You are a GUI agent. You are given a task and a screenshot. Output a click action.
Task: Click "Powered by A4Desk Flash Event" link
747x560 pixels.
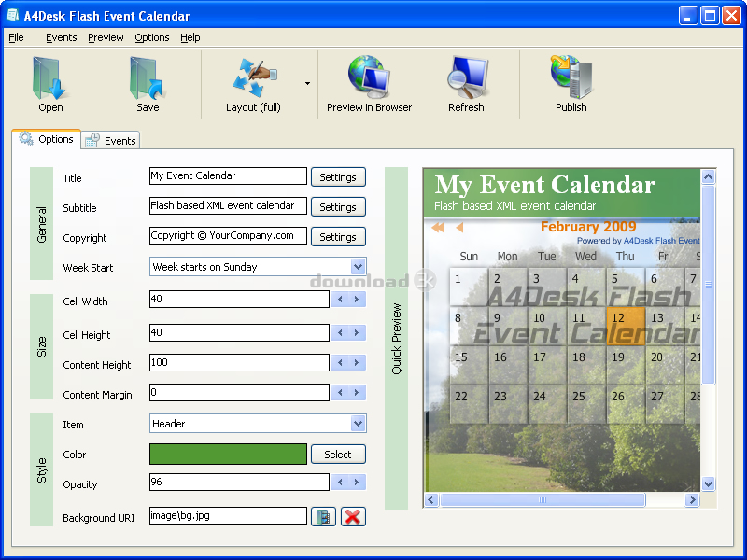[x=639, y=241]
